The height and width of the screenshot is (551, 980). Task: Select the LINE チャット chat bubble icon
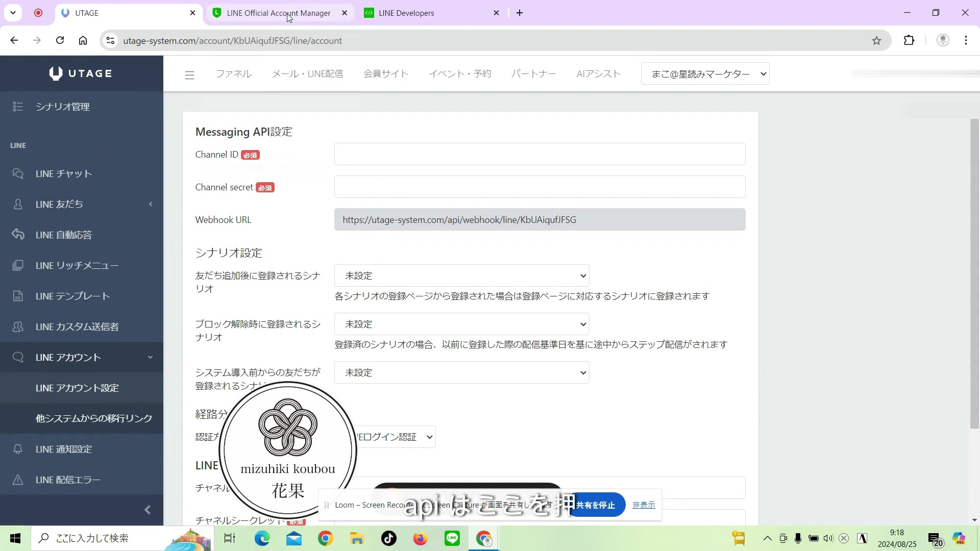tap(18, 173)
